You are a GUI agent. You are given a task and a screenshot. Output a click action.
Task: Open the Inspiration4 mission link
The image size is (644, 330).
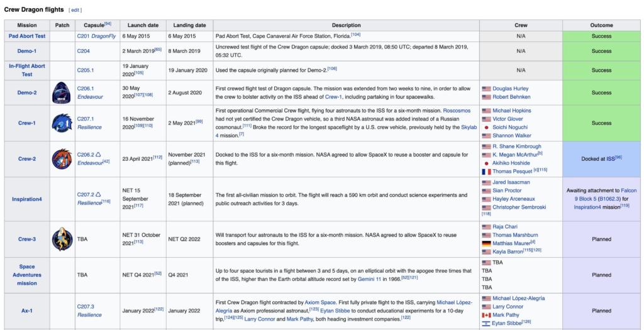27,199
